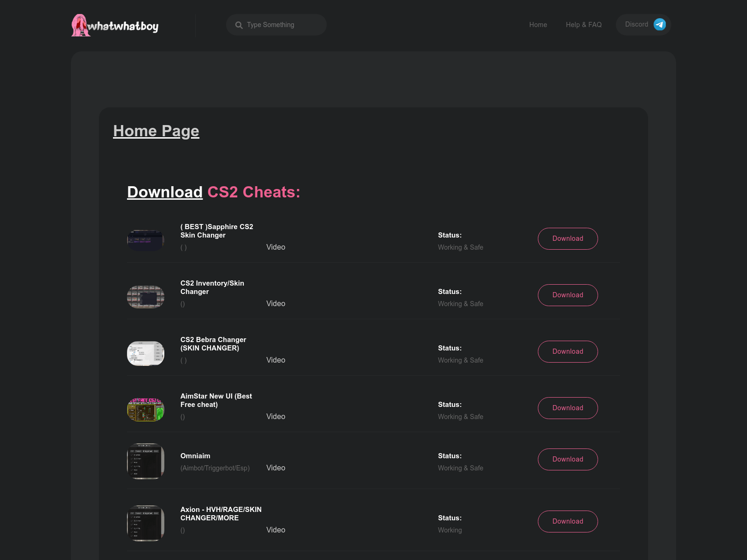Open Video link for CS2 Inventory/Skin Changer
The width and height of the screenshot is (747, 560).
click(x=275, y=304)
